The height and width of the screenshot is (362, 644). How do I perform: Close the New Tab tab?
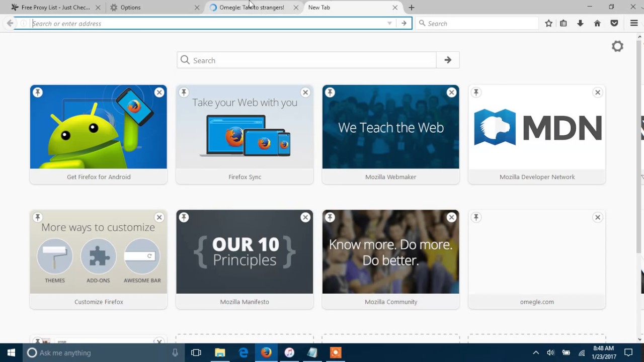[395, 8]
